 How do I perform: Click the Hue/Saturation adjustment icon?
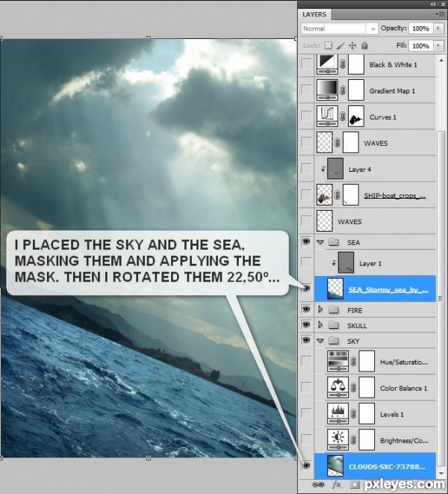tap(337, 362)
